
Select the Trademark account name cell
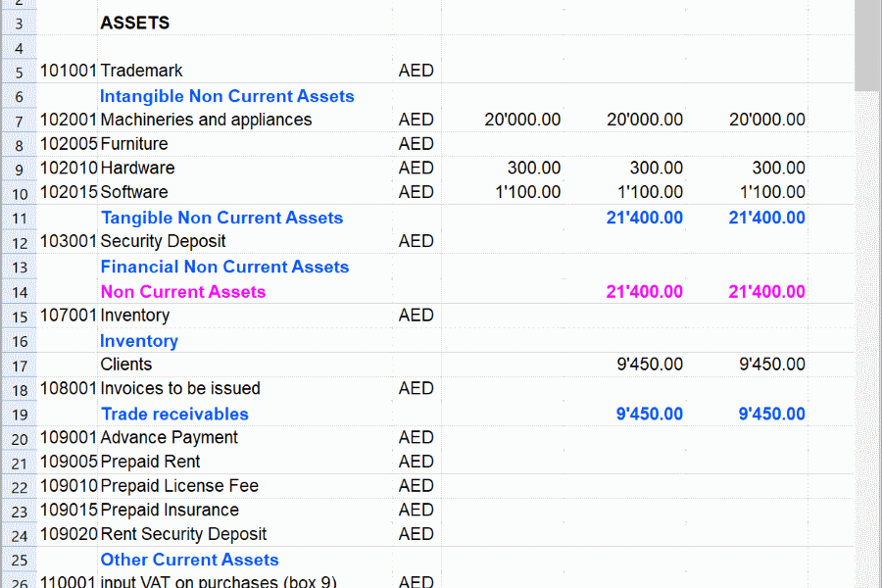[x=142, y=71]
